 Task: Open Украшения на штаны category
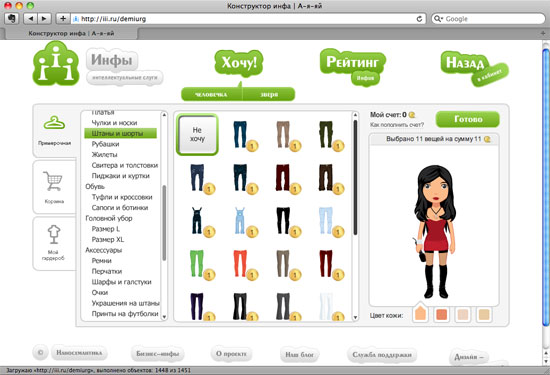point(125,303)
